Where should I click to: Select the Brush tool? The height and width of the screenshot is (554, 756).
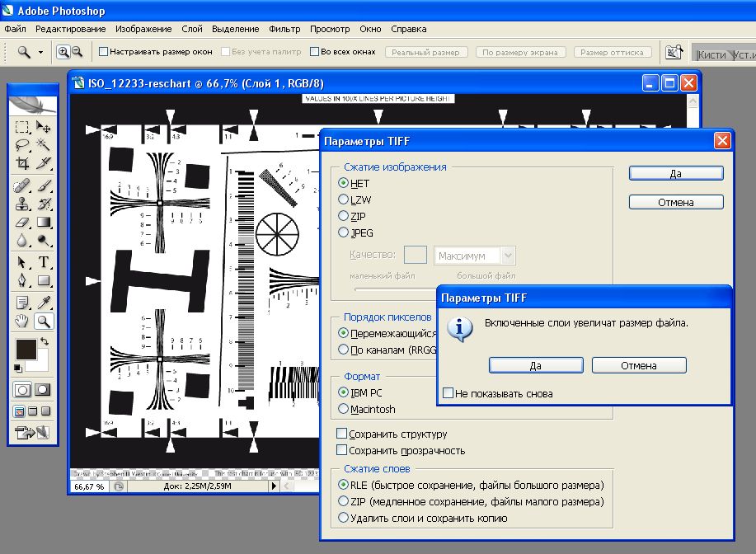click(44, 185)
